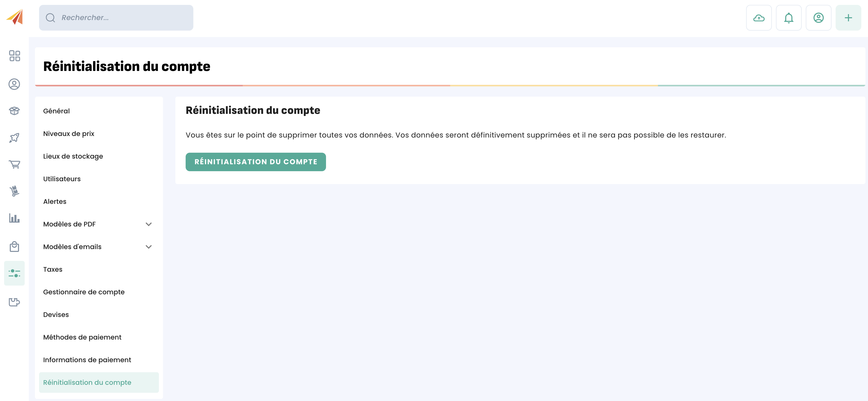Open contacts via sidebar person icon
Viewport: 868px width, 401px height.
[14, 84]
